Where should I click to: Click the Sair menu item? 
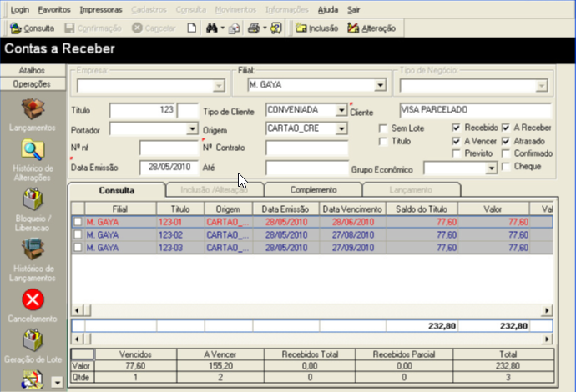(353, 10)
